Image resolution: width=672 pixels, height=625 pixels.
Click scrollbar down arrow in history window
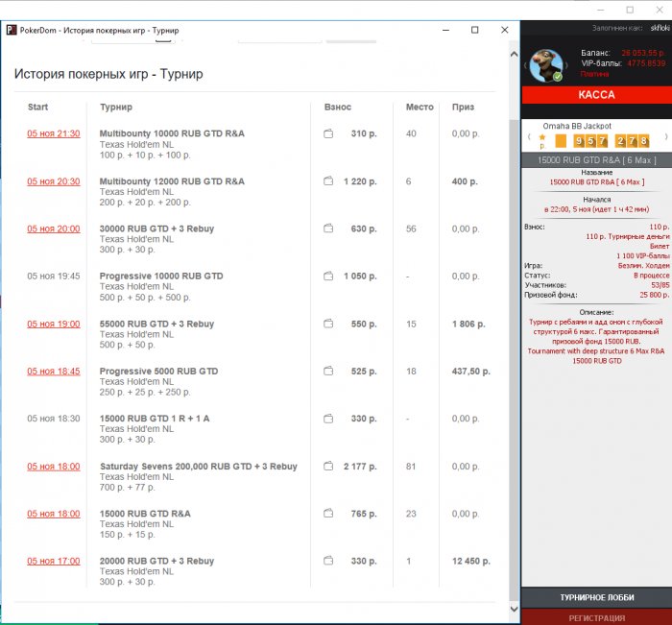514,609
